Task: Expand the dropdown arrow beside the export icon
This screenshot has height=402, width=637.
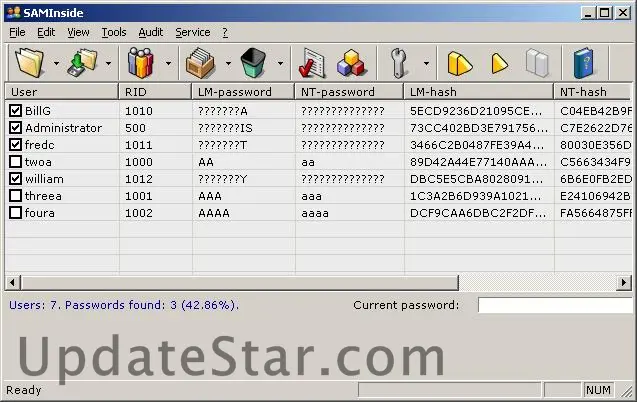Action: click(x=108, y=63)
